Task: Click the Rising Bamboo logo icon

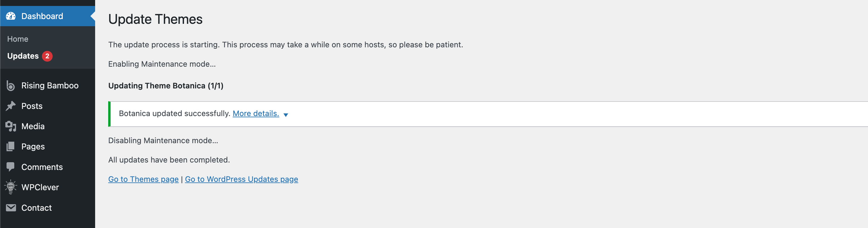Action: (x=11, y=86)
